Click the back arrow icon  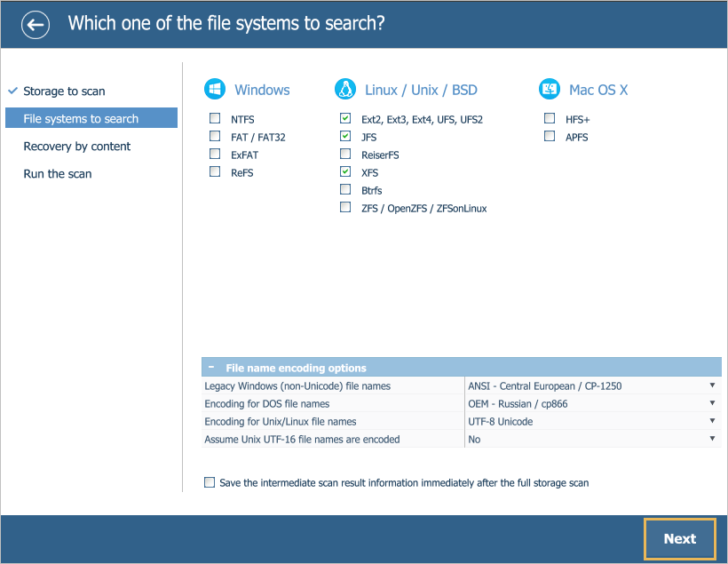(36, 25)
